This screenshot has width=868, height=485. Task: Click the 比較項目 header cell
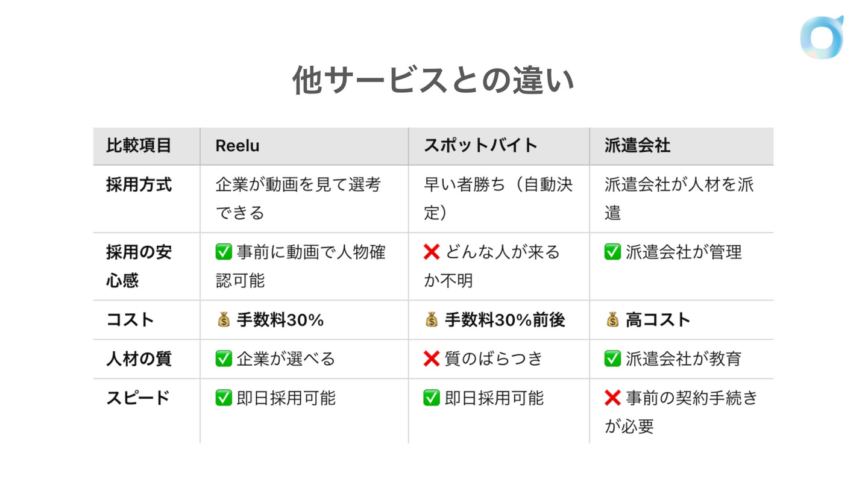point(139,146)
